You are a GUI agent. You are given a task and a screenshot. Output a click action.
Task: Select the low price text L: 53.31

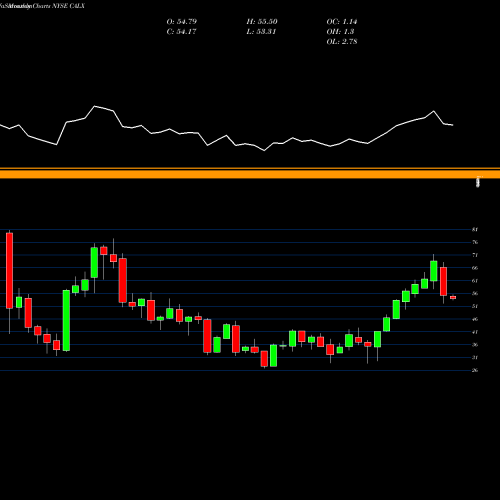click(x=261, y=32)
